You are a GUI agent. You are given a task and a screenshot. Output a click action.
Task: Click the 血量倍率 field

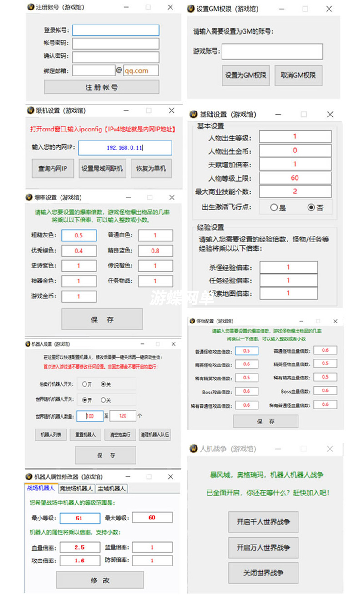click(x=80, y=547)
